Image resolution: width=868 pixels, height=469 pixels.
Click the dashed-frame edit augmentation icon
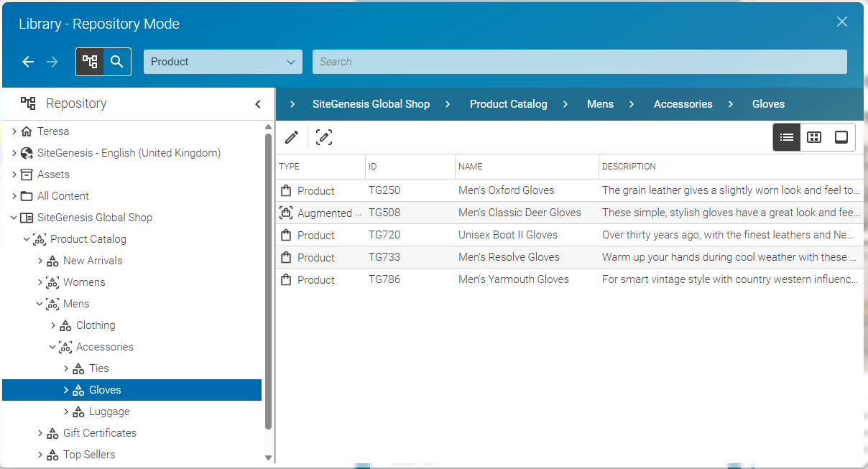coord(324,137)
